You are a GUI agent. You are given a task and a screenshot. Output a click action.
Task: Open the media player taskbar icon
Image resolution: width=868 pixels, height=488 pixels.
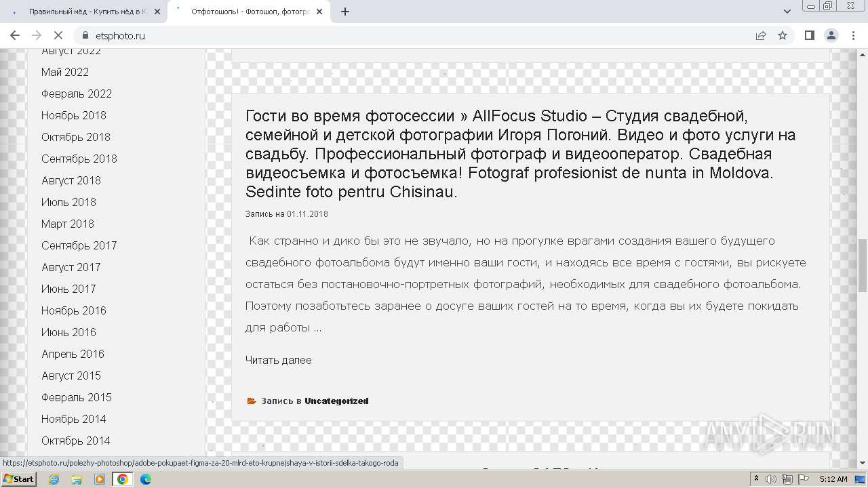coord(100,479)
